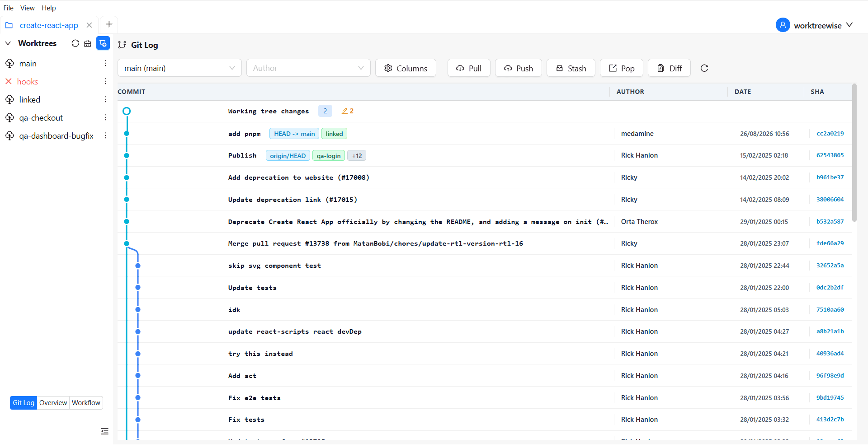Click the 'HEAD -> main' ref badge
This screenshot has height=448, width=868.
click(x=294, y=134)
